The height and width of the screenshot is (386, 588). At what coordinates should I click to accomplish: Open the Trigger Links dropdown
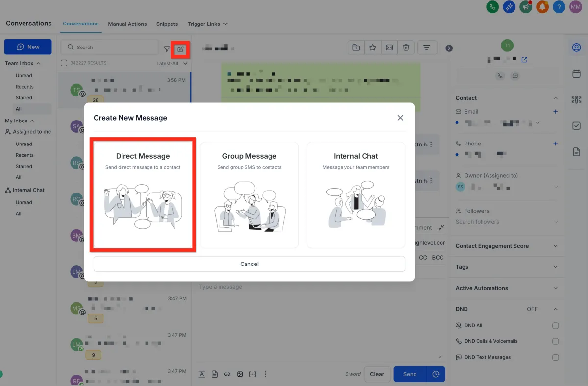pos(207,24)
